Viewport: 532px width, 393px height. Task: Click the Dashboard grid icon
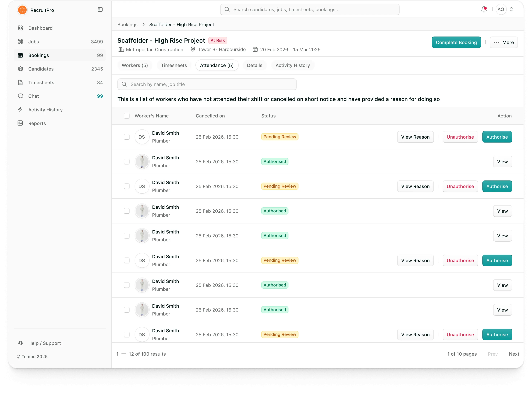pyautogui.click(x=20, y=28)
